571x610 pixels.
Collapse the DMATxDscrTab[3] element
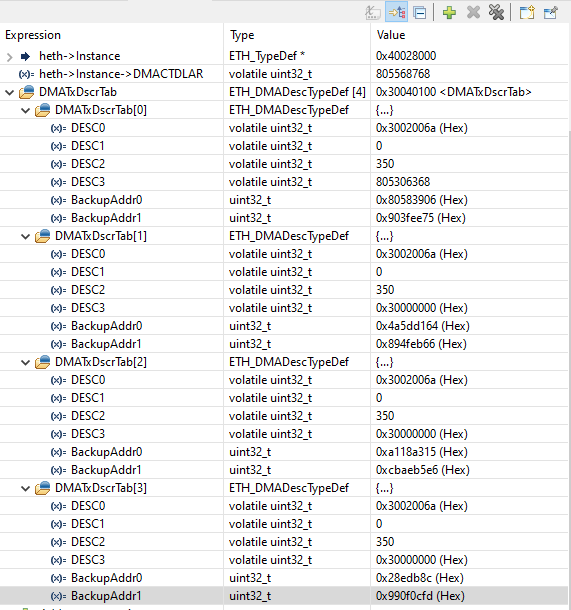pyautogui.click(x=26, y=489)
